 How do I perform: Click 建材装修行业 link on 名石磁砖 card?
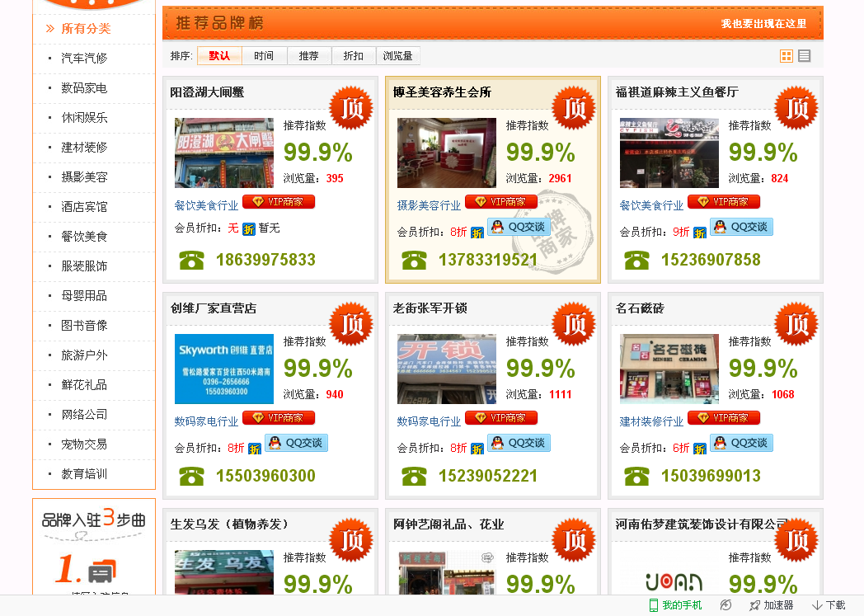click(x=651, y=421)
